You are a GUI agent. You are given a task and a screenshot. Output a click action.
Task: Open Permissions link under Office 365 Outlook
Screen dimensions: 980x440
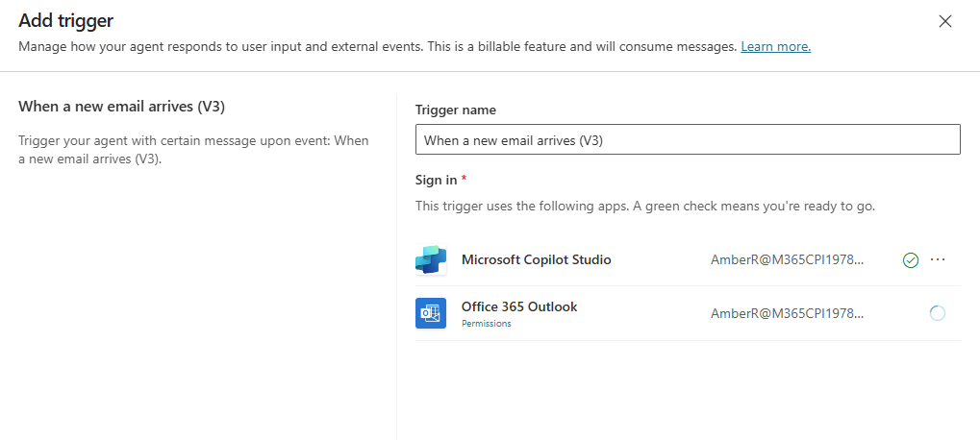coord(486,324)
